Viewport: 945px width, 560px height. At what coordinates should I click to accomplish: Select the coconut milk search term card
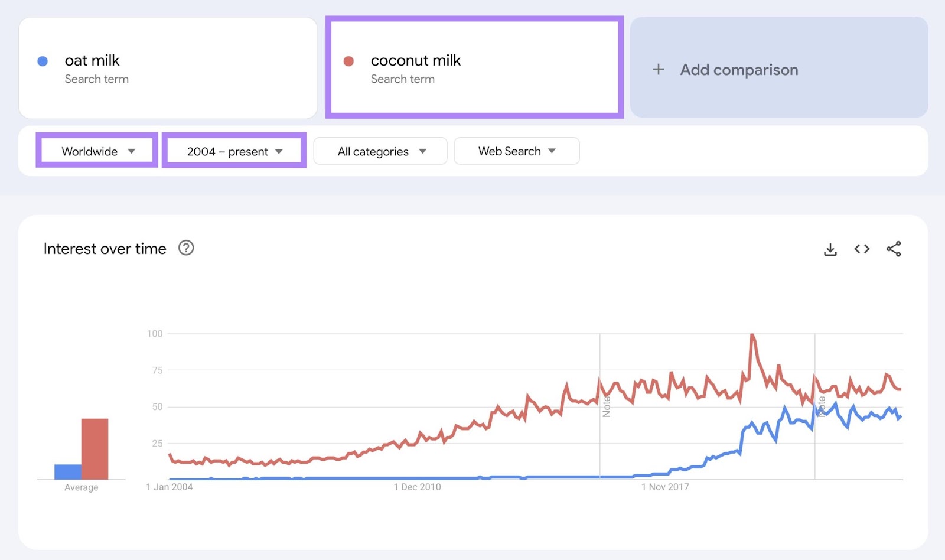(x=473, y=68)
